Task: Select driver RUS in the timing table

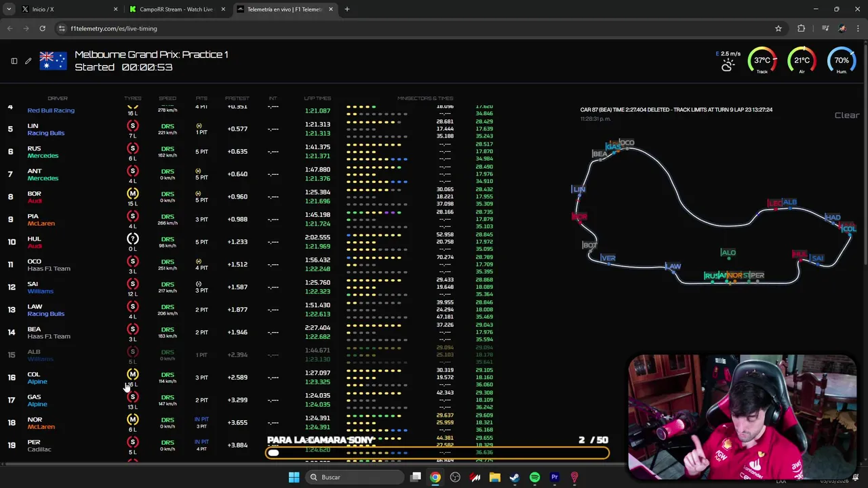Action: (x=34, y=148)
